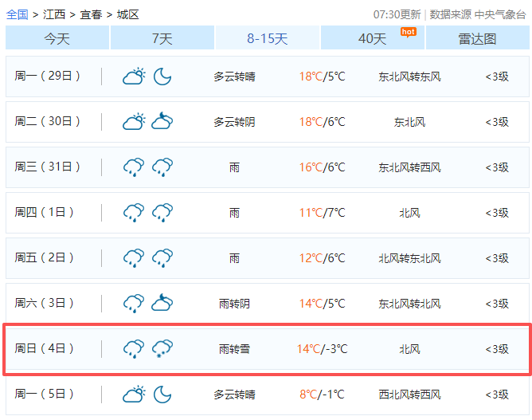Click the snow icon for 周日(4日)

click(162, 349)
